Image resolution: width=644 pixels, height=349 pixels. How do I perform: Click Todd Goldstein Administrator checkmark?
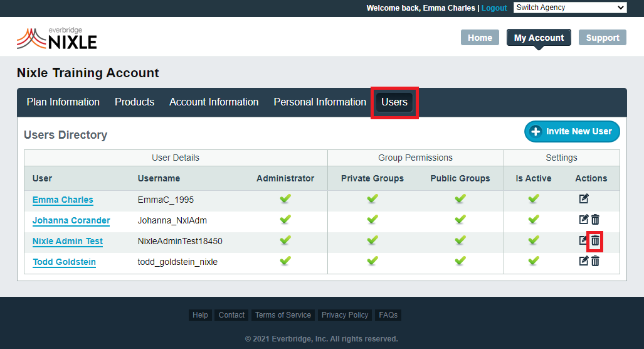285,261
